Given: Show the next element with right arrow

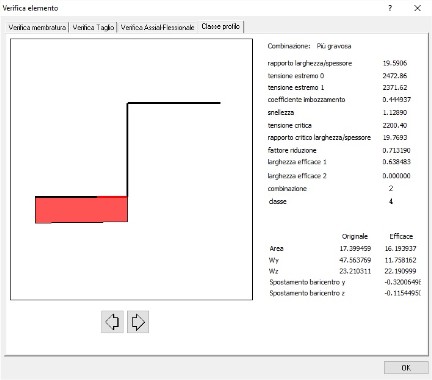Looking at the screenshot, I should click(x=138, y=322).
